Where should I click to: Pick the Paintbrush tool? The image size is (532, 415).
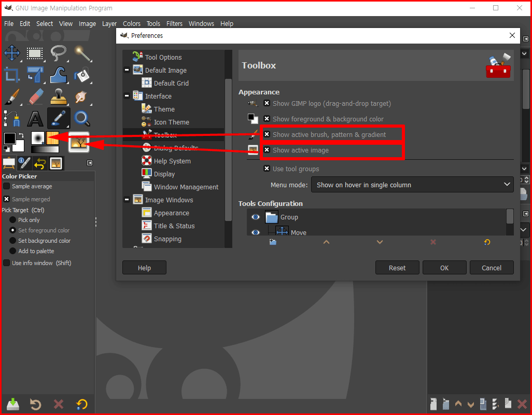pyautogui.click(x=12, y=96)
